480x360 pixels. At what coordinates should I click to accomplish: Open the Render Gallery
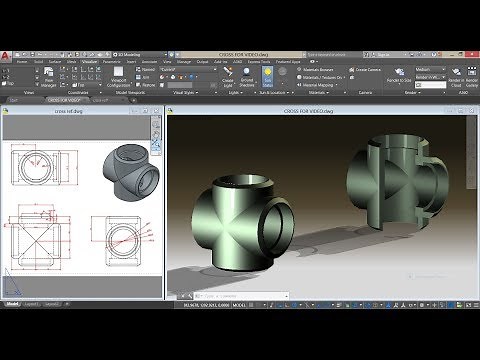click(x=472, y=77)
